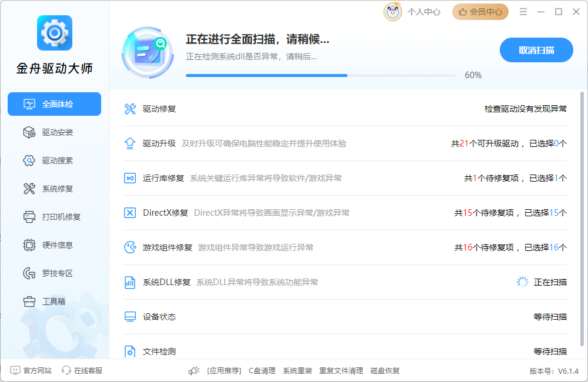
Task: Click the DirectX修复 row label
Action: tap(165, 213)
